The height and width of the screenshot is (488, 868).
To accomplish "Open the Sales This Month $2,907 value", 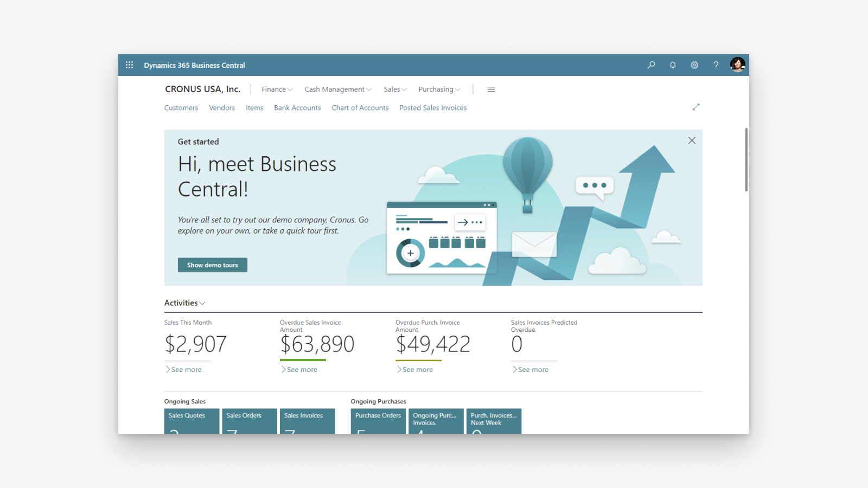I will pos(195,344).
